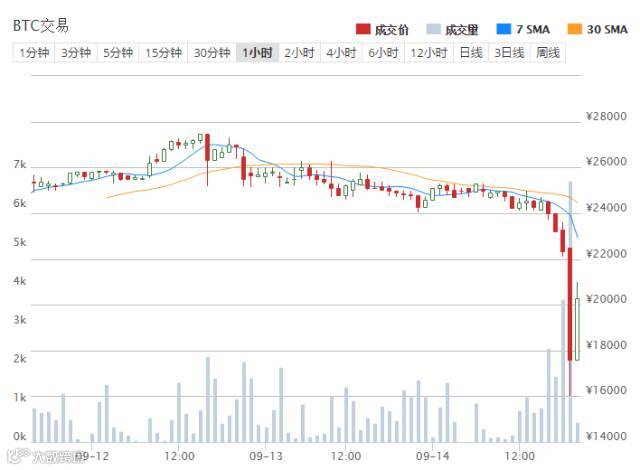640x470 pixels.
Task: Click the tallest volume bar at right
Action: [570, 312]
